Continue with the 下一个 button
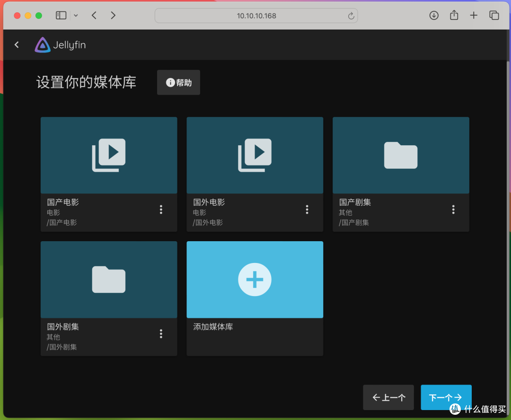The height and width of the screenshot is (420, 511). 446,397
